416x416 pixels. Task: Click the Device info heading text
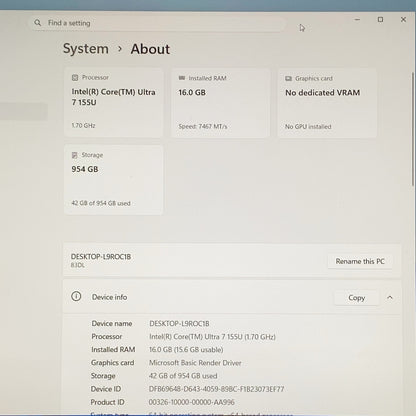(x=109, y=297)
